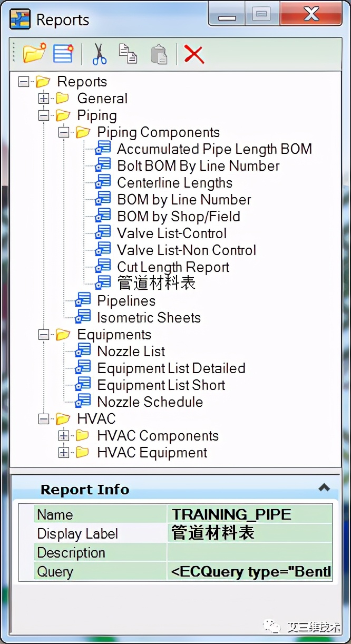Click the copy toolbar icon
This screenshot has height=644, width=351.
point(128,54)
